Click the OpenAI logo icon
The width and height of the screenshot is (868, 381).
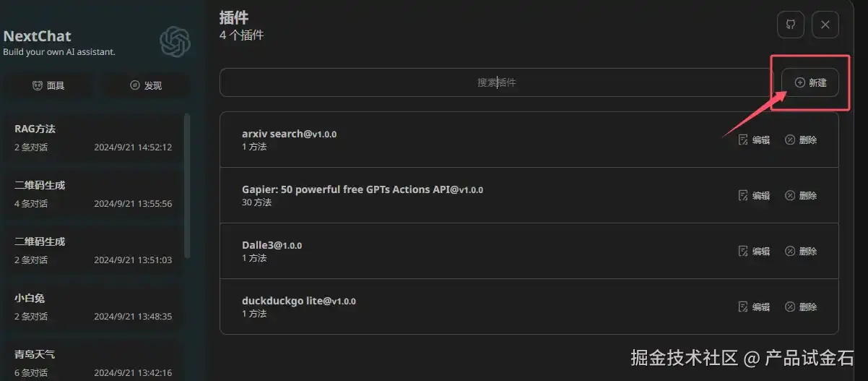[x=175, y=41]
